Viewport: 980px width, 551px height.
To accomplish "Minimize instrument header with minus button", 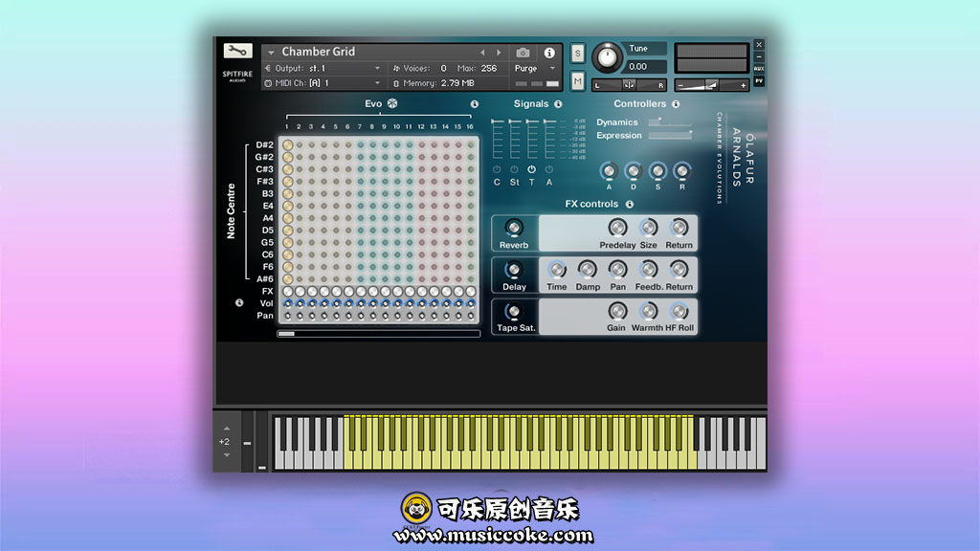I will tap(759, 56).
